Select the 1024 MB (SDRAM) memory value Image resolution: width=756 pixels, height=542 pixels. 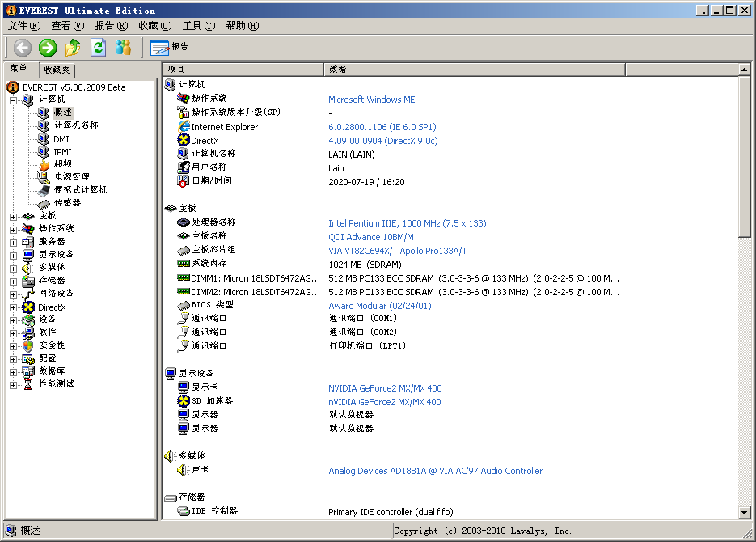click(365, 265)
